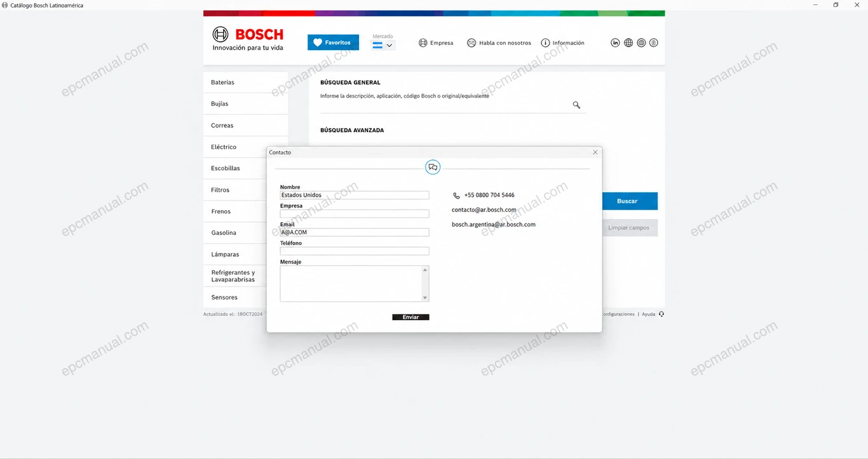This screenshot has height=459, width=868.
Task: Click the magnifying glass search icon
Action: click(576, 105)
